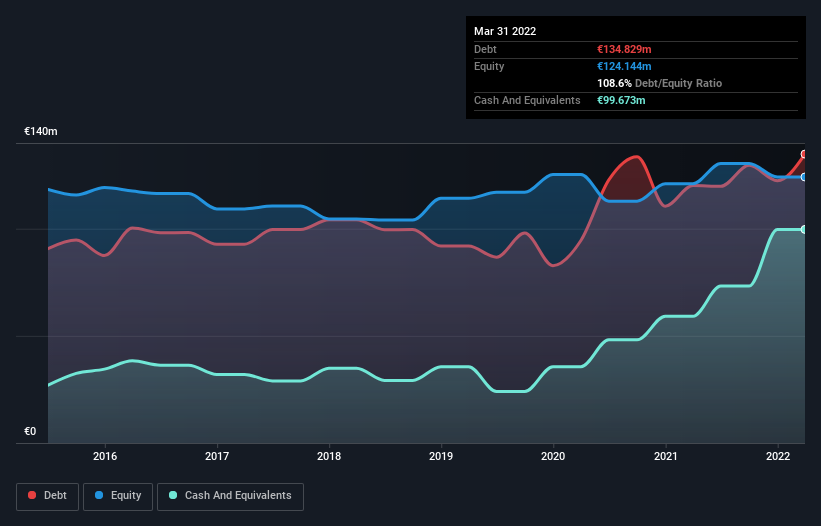Click teal dot in Cash legend
Viewport: 821px width, 526px height.
coord(173,495)
